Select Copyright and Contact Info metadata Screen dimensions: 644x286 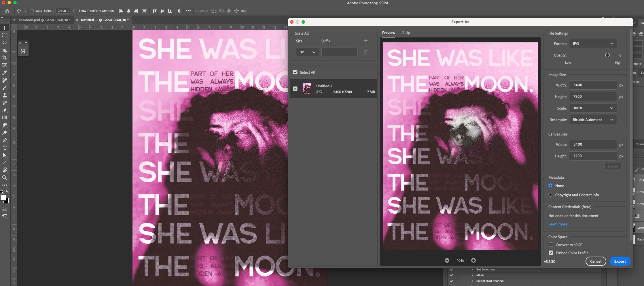550,195
